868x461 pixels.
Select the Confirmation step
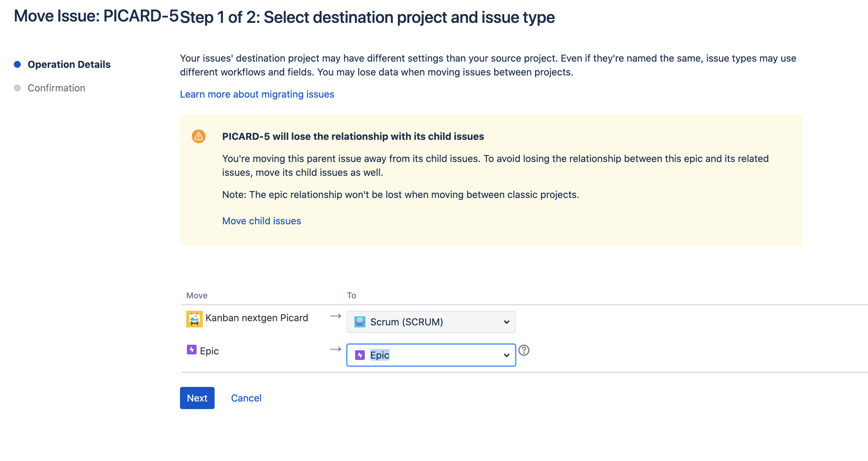[x=56, y=88]
